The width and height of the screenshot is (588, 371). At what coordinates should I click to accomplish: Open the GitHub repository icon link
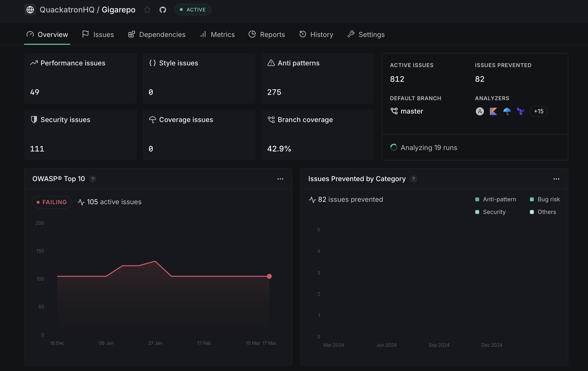163,10
